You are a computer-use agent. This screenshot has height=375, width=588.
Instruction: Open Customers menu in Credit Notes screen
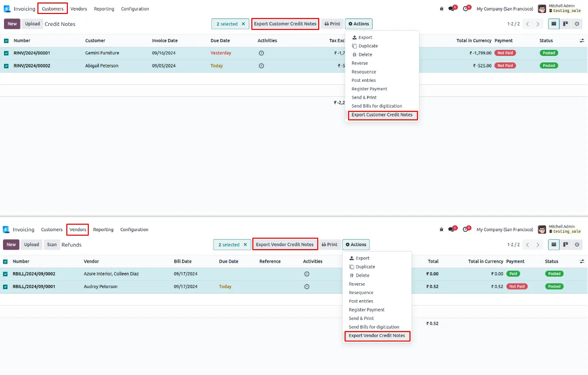click(x=52, y=8)
